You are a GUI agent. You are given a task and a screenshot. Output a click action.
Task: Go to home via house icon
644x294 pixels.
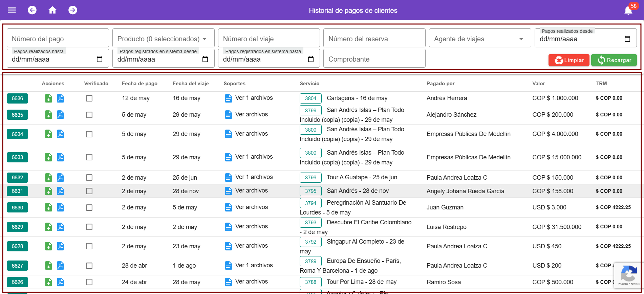point(52,10)
